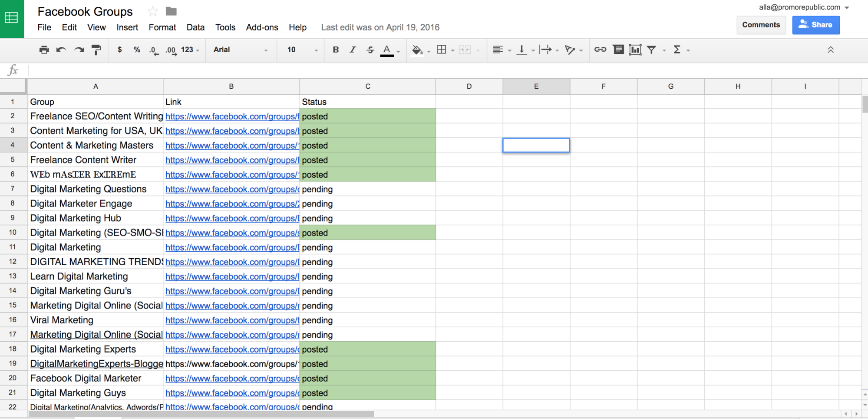Open account menu for alla@promorepublic.com
The height and width of the screenshot is (419, 868).
[x=804, y=7]
